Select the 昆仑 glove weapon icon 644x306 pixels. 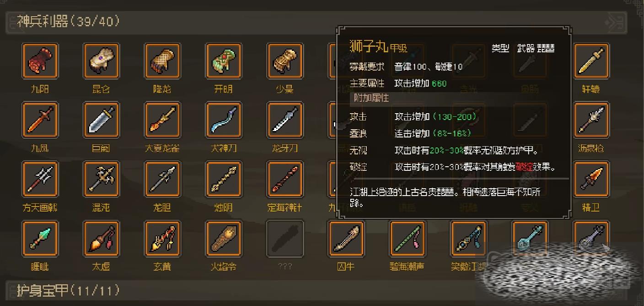[x=101, y=61]
